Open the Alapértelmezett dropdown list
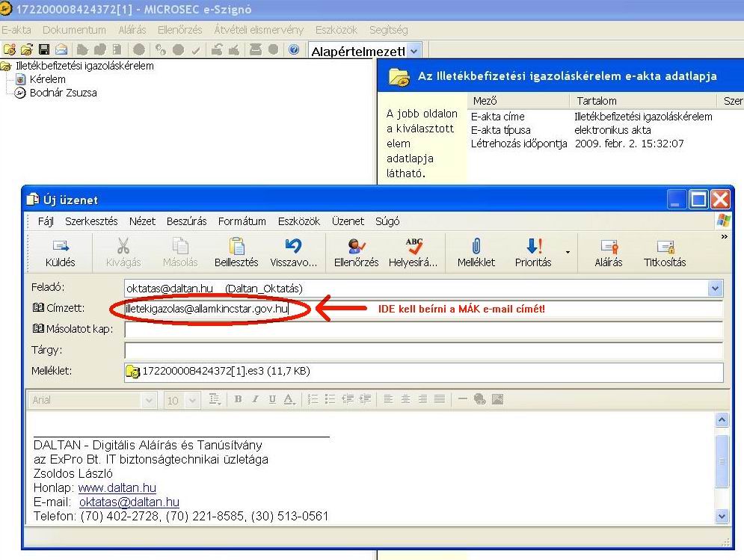 pyautogui.click(x=414, y=51)
